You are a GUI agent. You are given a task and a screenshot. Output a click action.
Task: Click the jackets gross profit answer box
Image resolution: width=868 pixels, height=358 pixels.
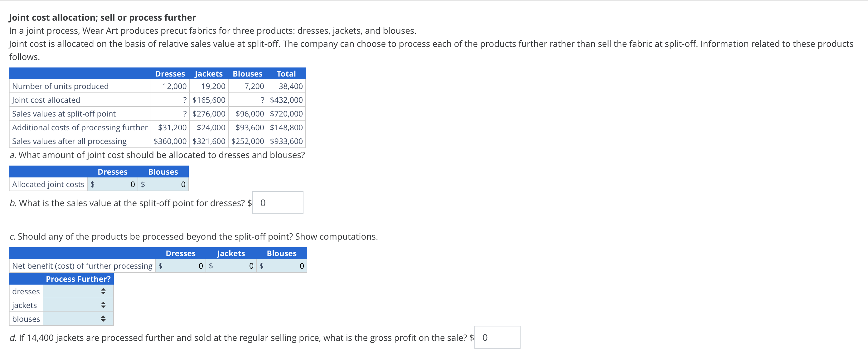click(497, 337)
